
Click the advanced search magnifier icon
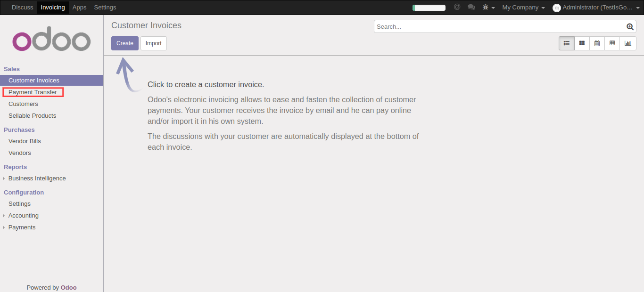(x=630, y=27)
